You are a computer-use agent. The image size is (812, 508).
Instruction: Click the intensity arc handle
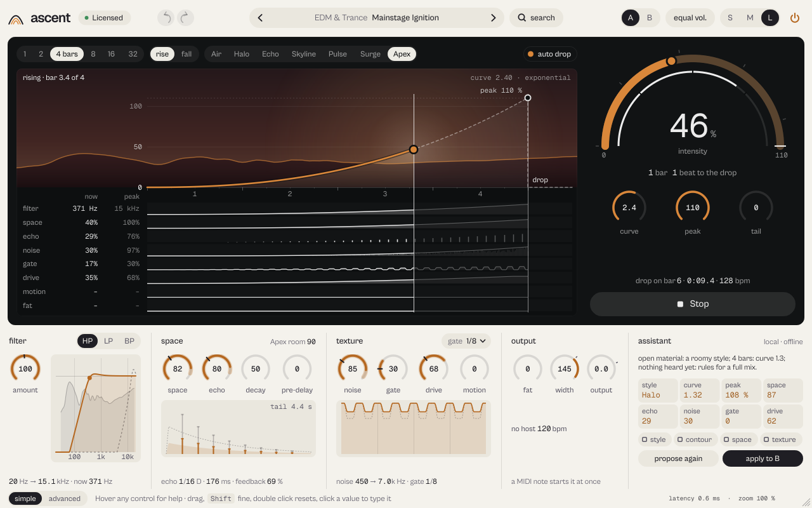(671, 61)
